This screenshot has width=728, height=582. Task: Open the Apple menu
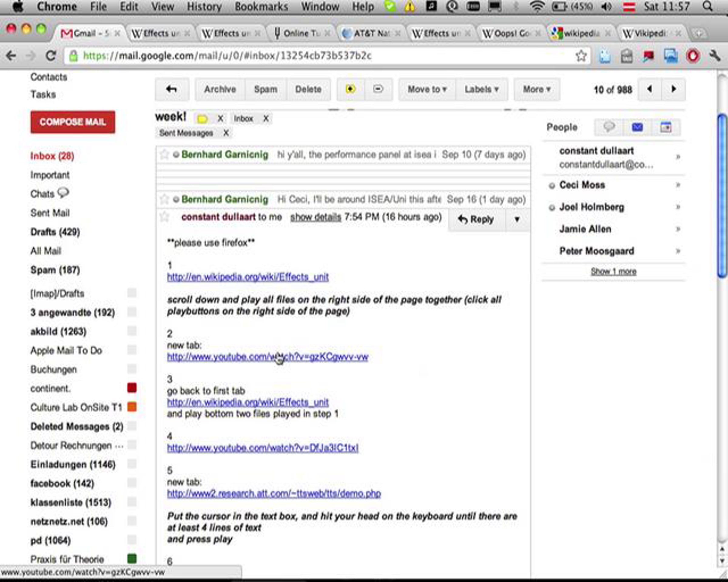(18, 6)
